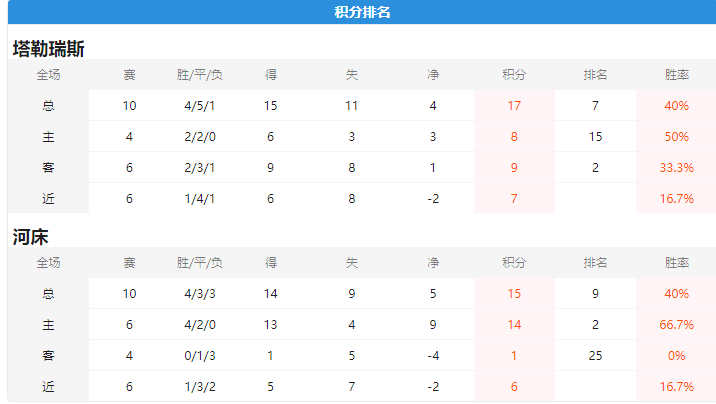Click 胜/平/负 column header in 塔勒瑞斯 table
This screenshot has width=716, height=404.
click(x=200, y=75)
